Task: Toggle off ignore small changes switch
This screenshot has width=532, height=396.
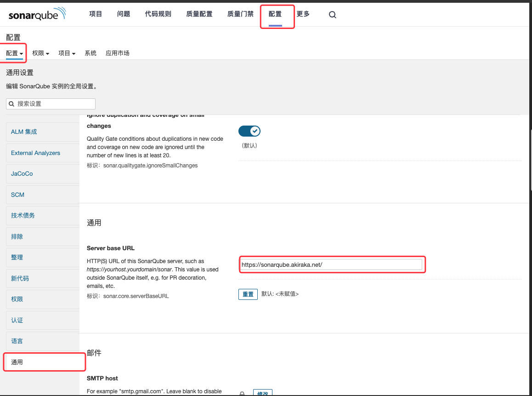Action: tap(249, 131)
